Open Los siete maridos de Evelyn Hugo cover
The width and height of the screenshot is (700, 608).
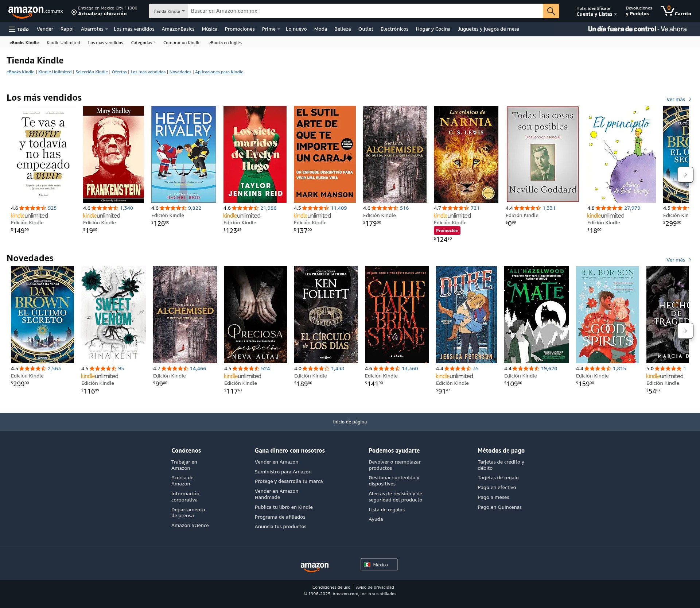tap(255, 154)
